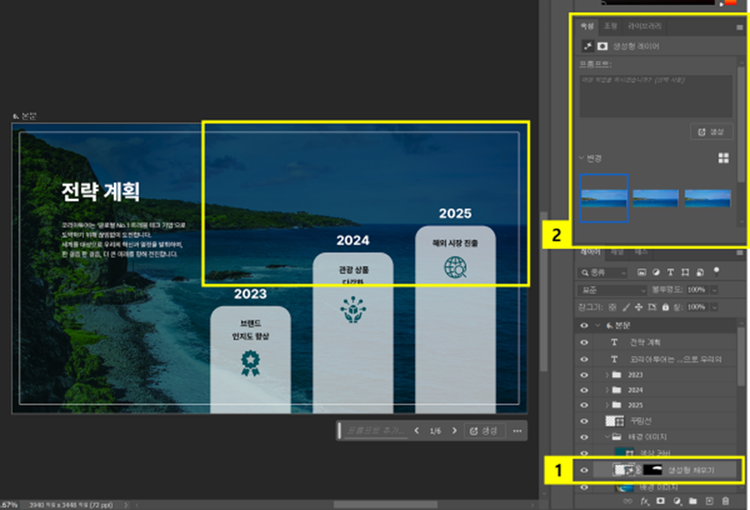This screenshot has height=510, width=750.
Task: Collapse the 변경 variations section
Action: click(x=582, y=158)
